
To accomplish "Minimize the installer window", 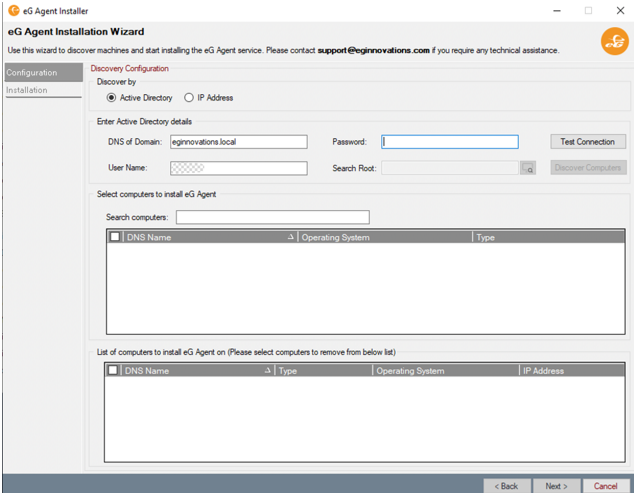I will tap(557, 11).
